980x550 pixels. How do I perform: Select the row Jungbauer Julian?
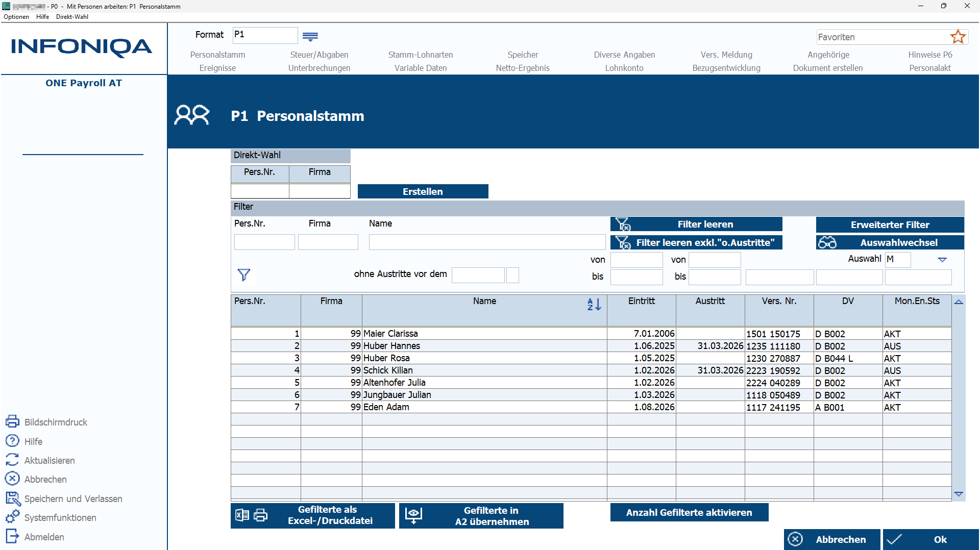pos(591,395)
